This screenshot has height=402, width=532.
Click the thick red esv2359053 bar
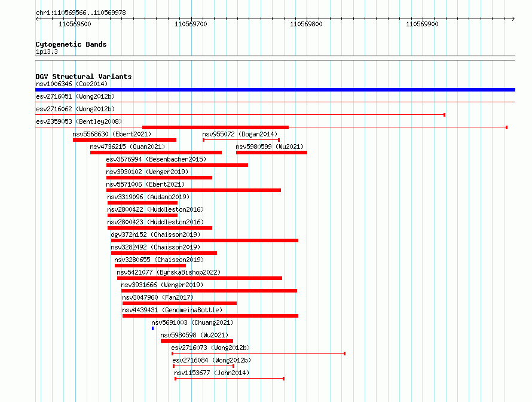tap(215, 127)
